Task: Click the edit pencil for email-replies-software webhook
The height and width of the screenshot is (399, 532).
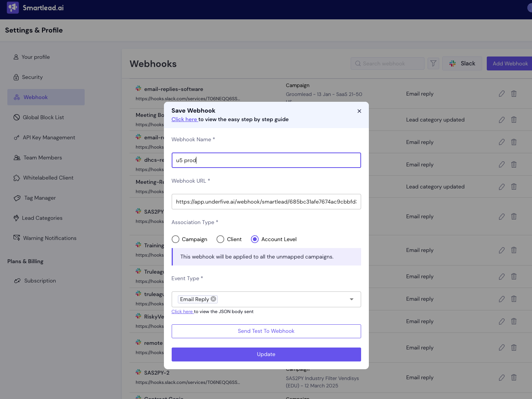Action: click(501, 94)
